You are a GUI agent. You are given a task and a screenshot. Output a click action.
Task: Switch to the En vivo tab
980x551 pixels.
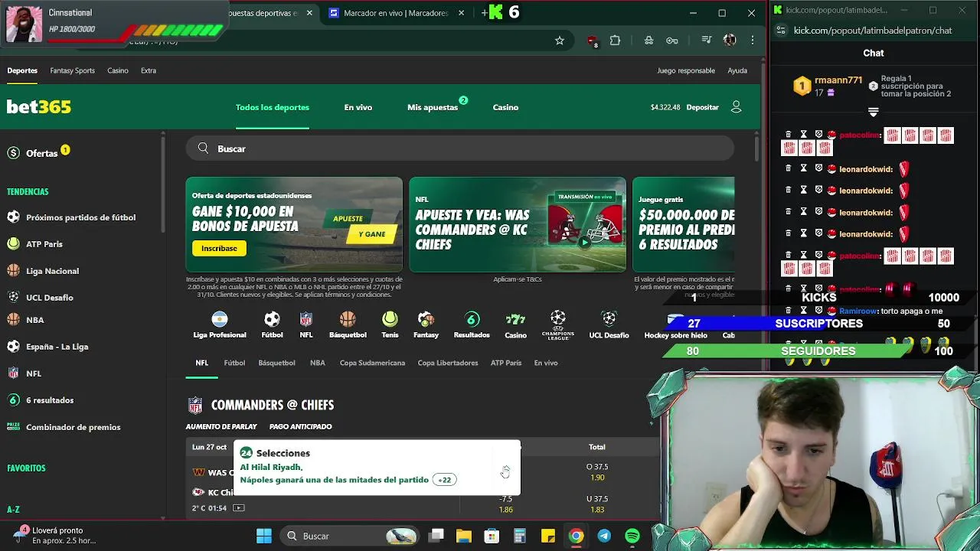(x=358, y=107)
